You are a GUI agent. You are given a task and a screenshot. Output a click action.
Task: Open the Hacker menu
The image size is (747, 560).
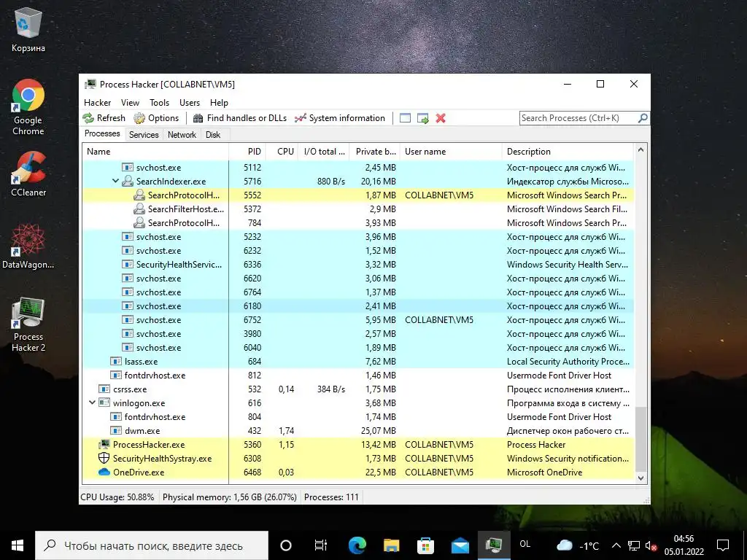97,103
